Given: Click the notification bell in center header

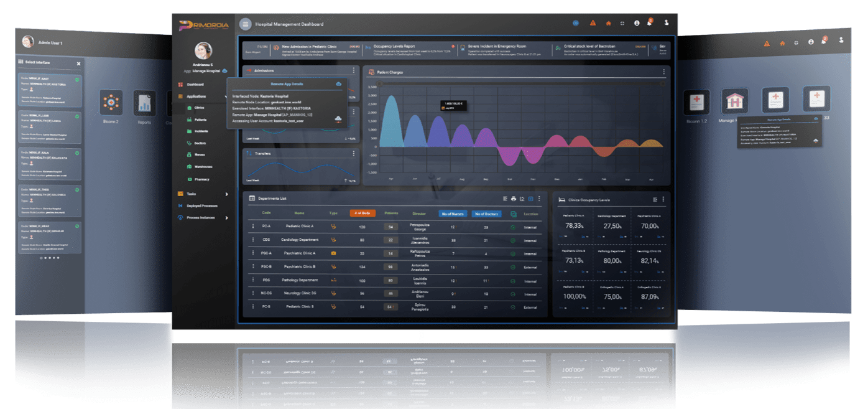Looking at the screenshot, I should [650, 23].
